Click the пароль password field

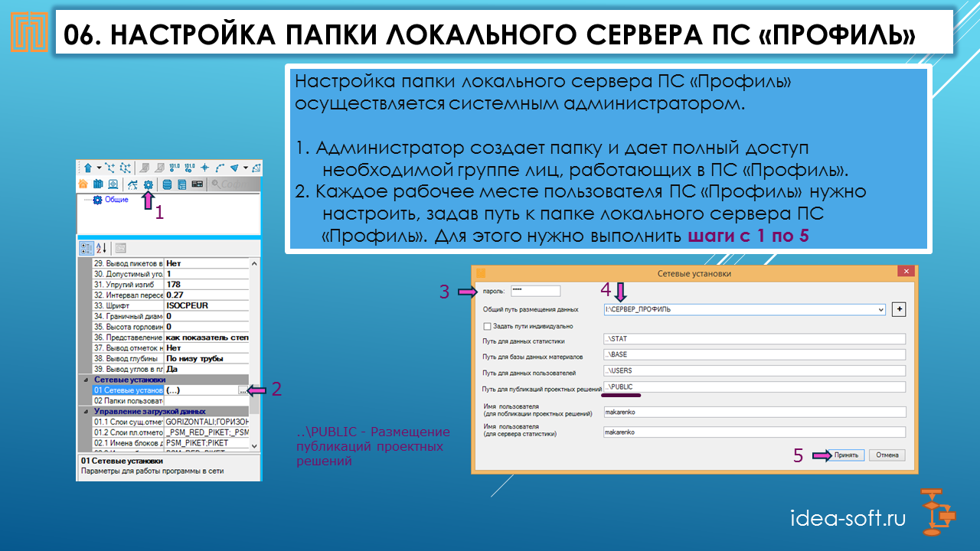pyautogui.click(x=535, y=291)
